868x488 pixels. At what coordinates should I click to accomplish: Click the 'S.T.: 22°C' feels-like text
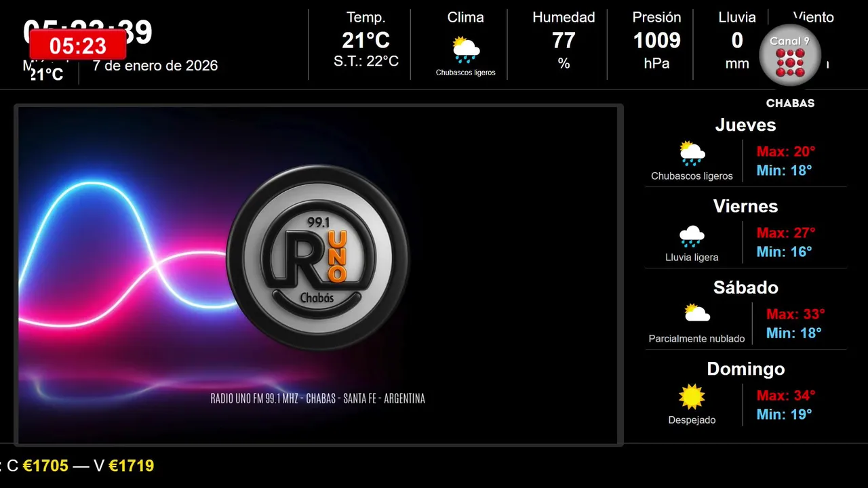point(366,62)
